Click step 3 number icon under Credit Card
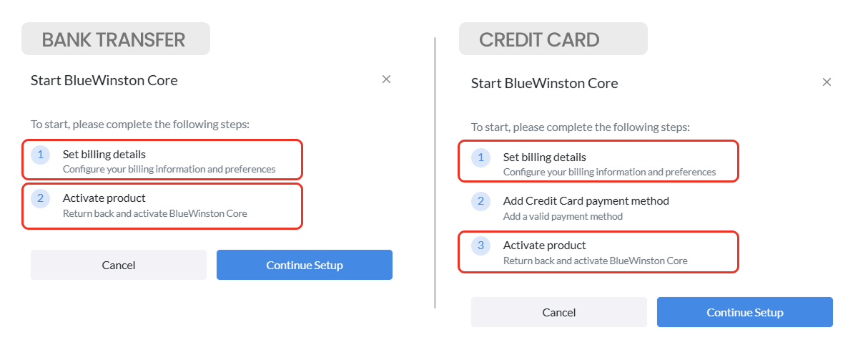 click(481, 246)
